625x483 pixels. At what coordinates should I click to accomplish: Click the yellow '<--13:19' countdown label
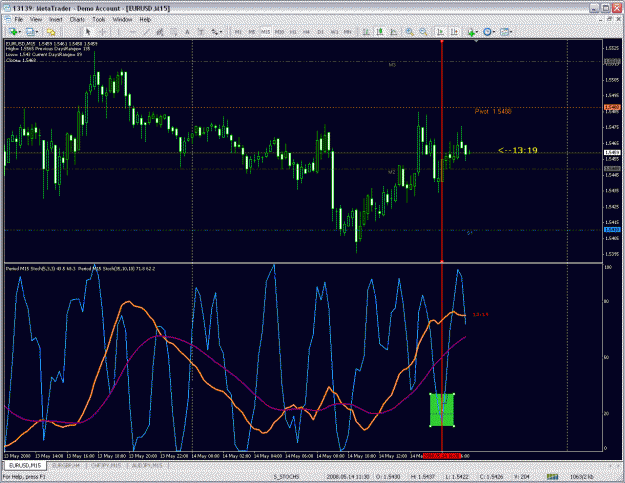tap(518, 150)
